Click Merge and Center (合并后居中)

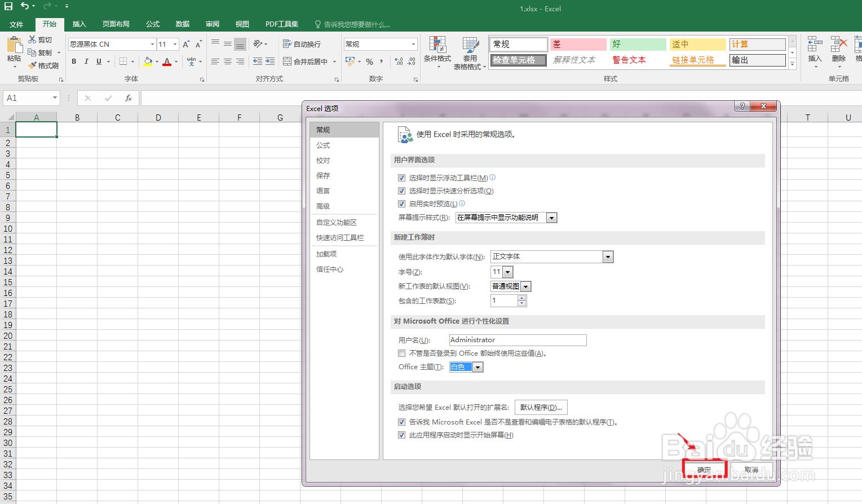click(x=305, y=61)
